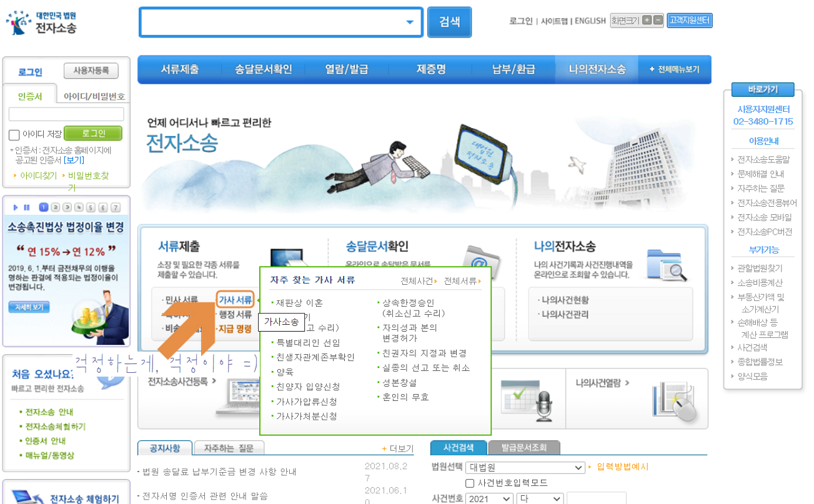Viewport: 814px width, 504px height.
Task: Select 가사 서류 in 서류제출 box
Action: (236, 300)
